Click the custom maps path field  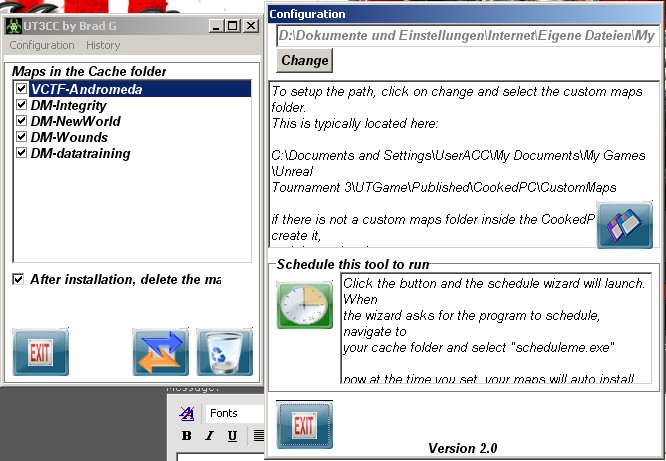pos(467,36)
